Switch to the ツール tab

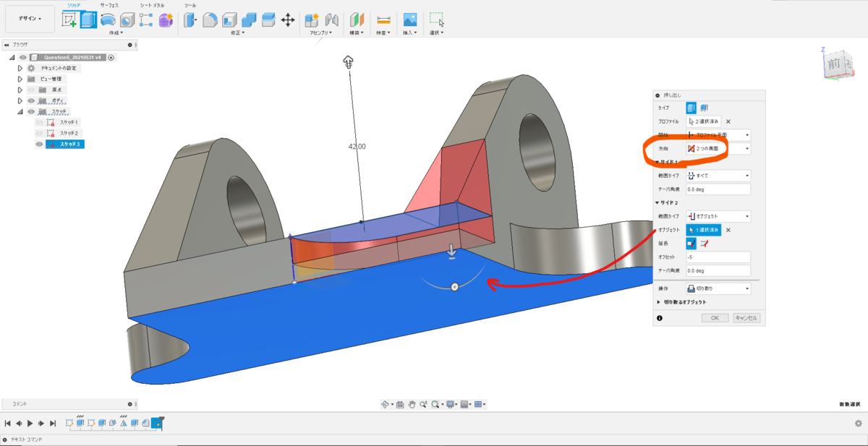point(190,5)
